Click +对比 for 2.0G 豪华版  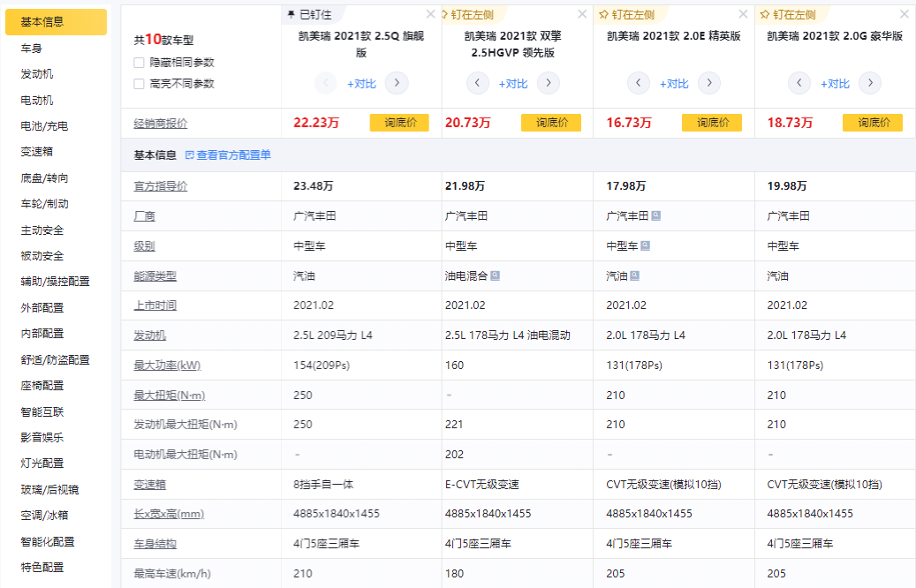[835, 84]
